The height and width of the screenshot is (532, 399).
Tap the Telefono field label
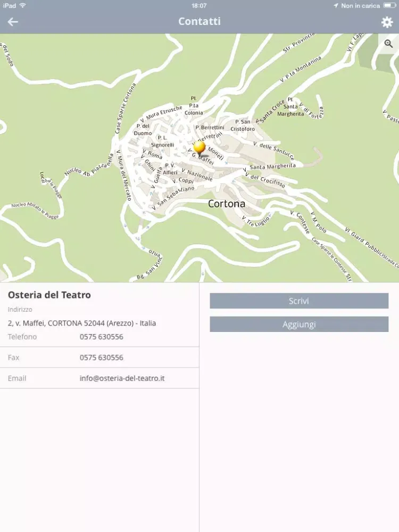(x=22, y=337)
